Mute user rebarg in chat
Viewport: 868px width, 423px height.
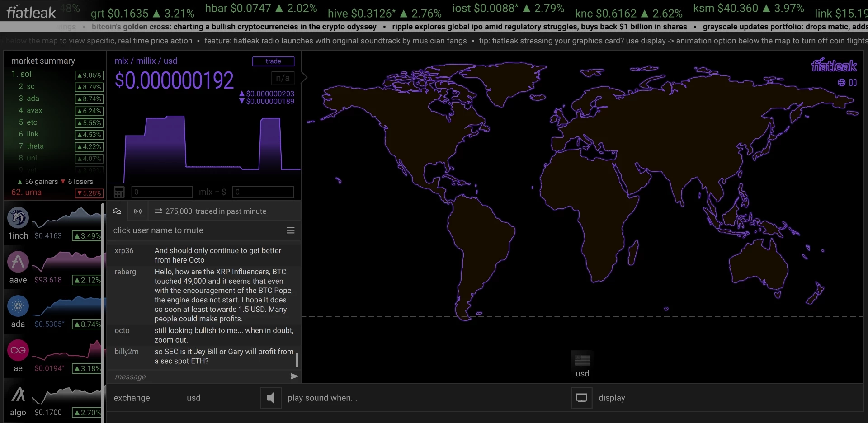pyautogui.click(x=125, y=272)
